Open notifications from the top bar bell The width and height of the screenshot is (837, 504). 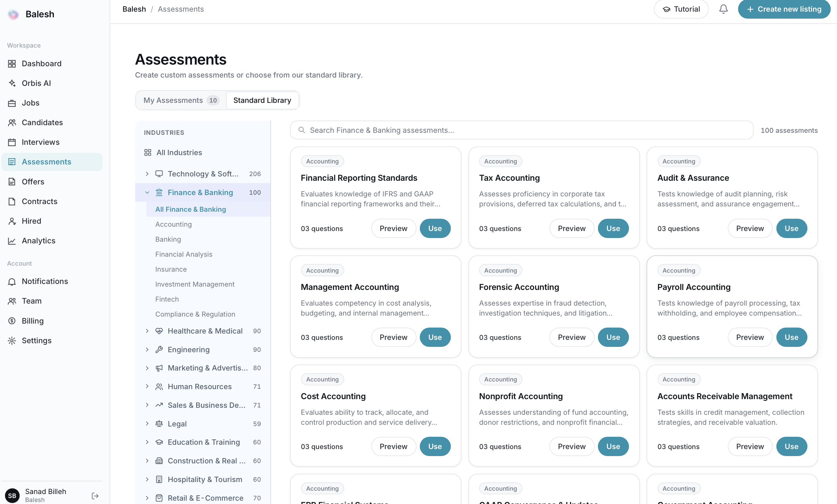pos(723,9)
